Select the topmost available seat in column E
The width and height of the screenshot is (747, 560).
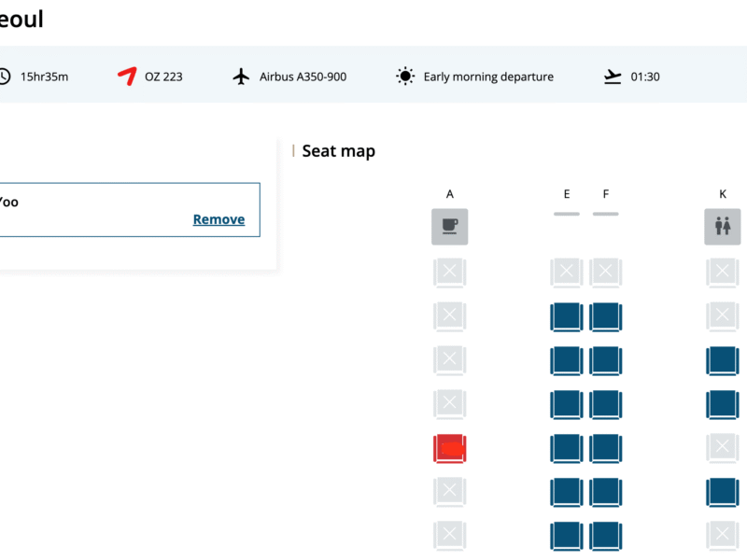[x=567, y=317]
